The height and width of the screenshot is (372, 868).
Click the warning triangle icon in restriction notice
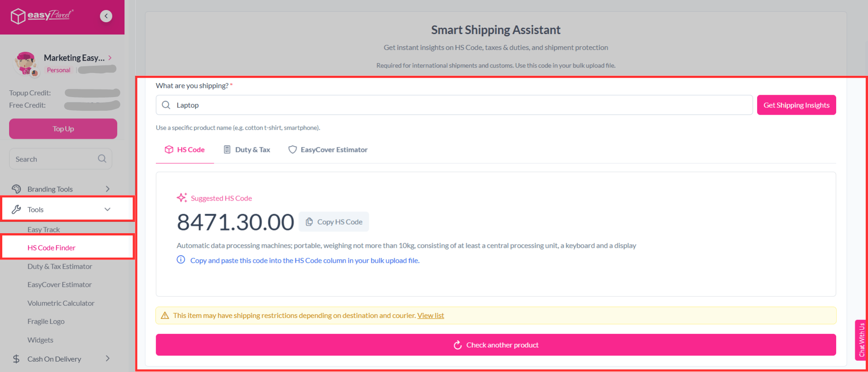click(165, 316)
